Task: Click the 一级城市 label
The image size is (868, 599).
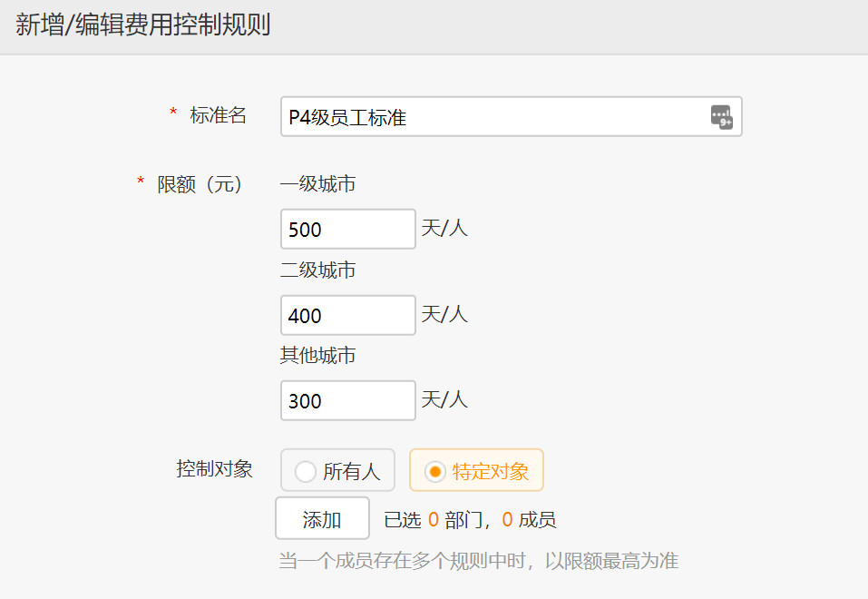Action: click(x=317, y=183)
